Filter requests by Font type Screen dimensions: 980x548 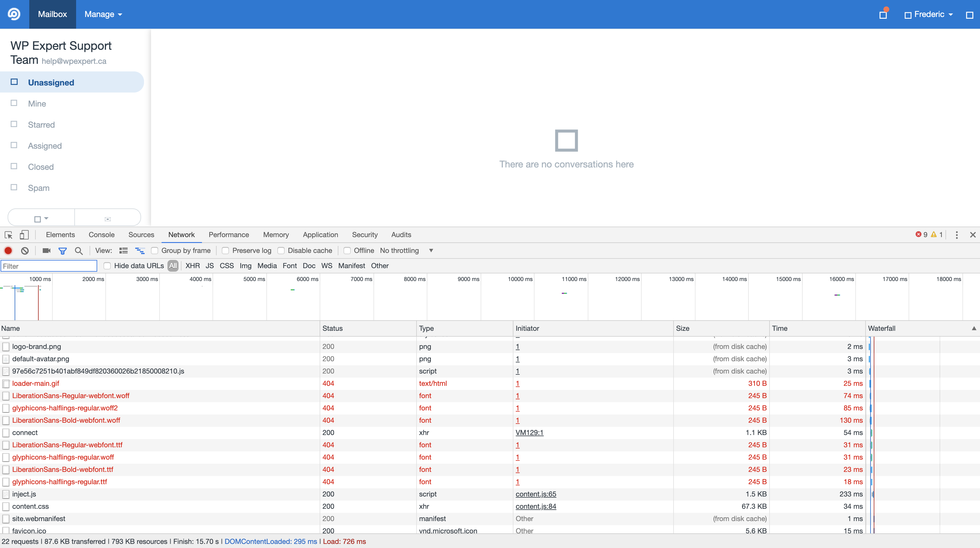(289, 266)
